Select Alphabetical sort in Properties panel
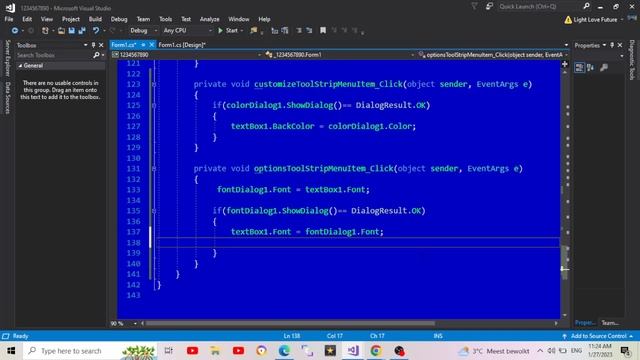This screenshot has height=360, width=640. coord(591,68)
